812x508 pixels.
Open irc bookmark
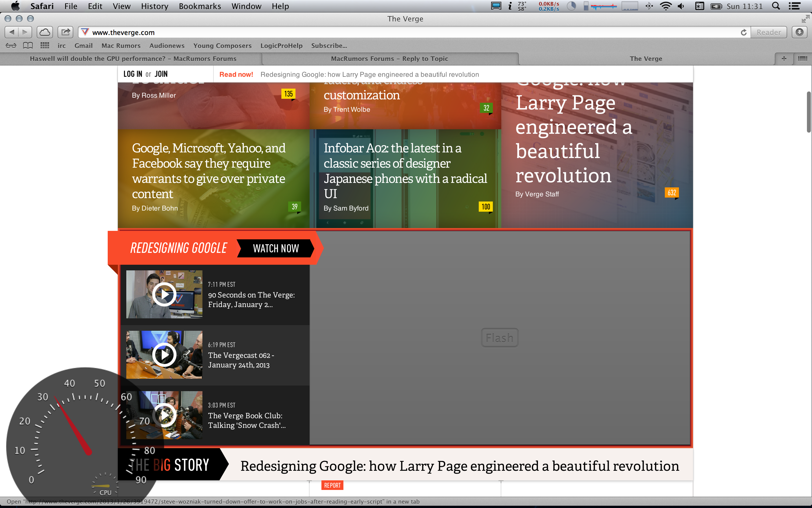(61, 45)
